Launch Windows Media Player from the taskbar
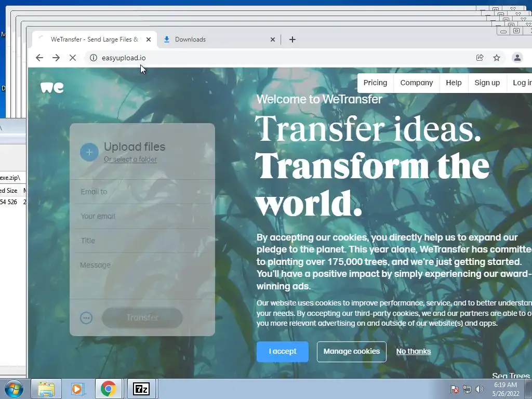Viewport: 532px width, 399px height. click(x=77, y=389)
